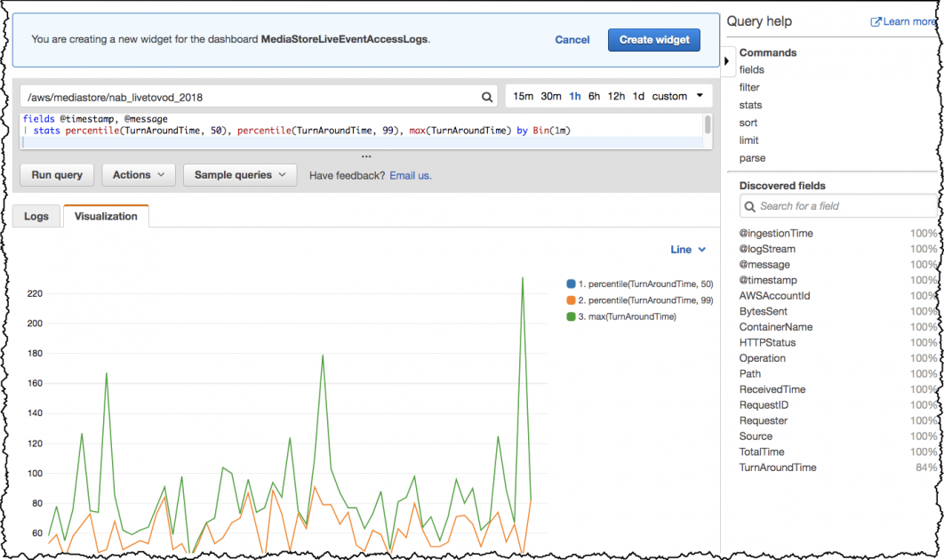Open the custom time range dropdown
Viewport: 944px width, 560px height.
pyautogui.click(x=677, y=96)
